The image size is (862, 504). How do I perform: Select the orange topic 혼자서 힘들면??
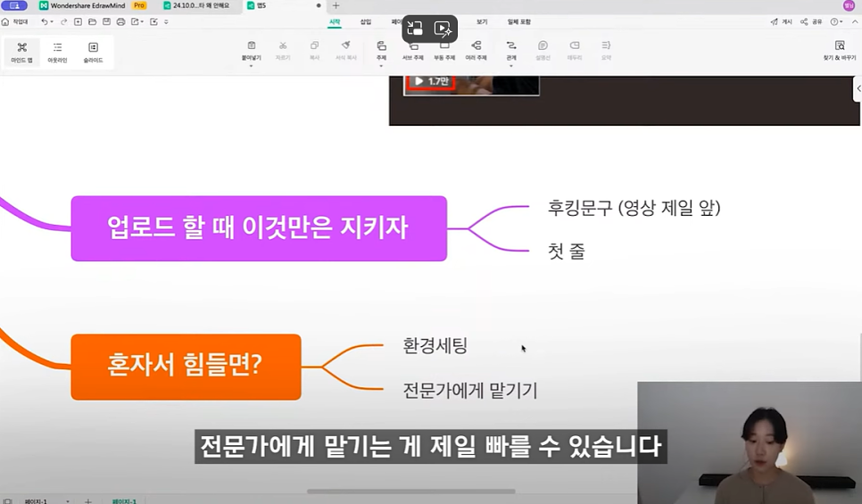[186, 367]
